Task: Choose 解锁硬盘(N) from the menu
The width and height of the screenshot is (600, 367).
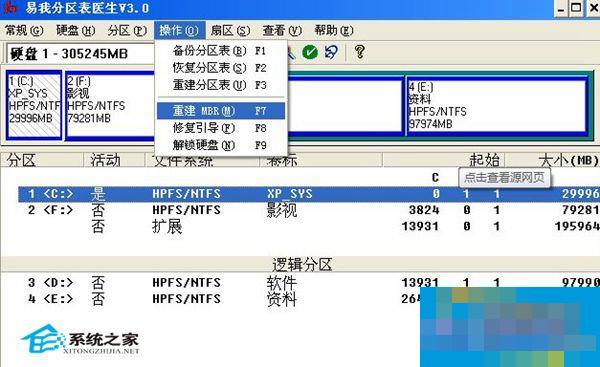Action: 221,145
